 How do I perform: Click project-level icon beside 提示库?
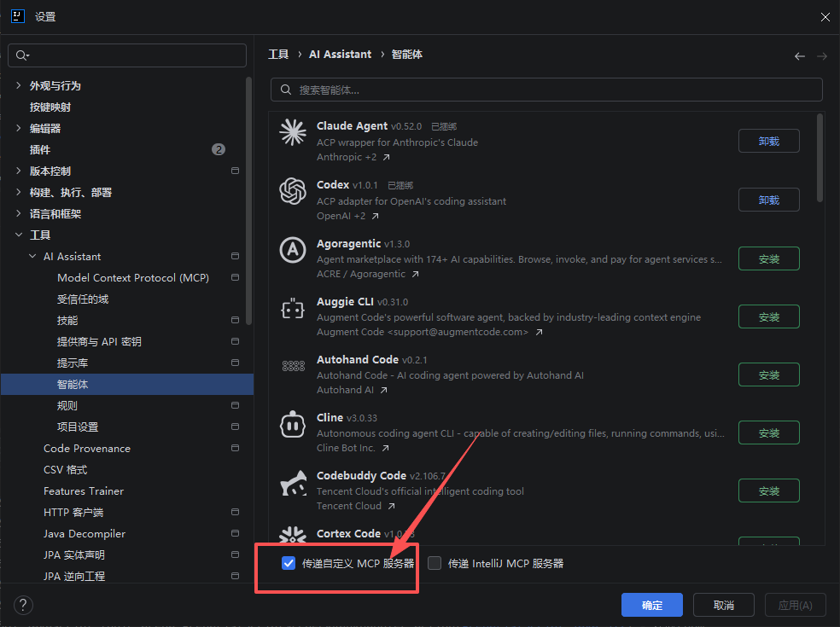pos(235,363)
